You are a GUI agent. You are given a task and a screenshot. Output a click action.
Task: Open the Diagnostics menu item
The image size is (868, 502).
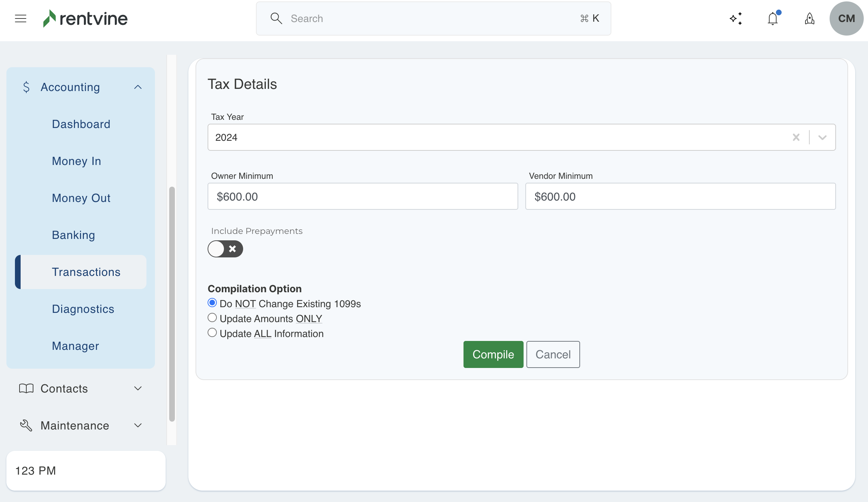pos(83,309)
